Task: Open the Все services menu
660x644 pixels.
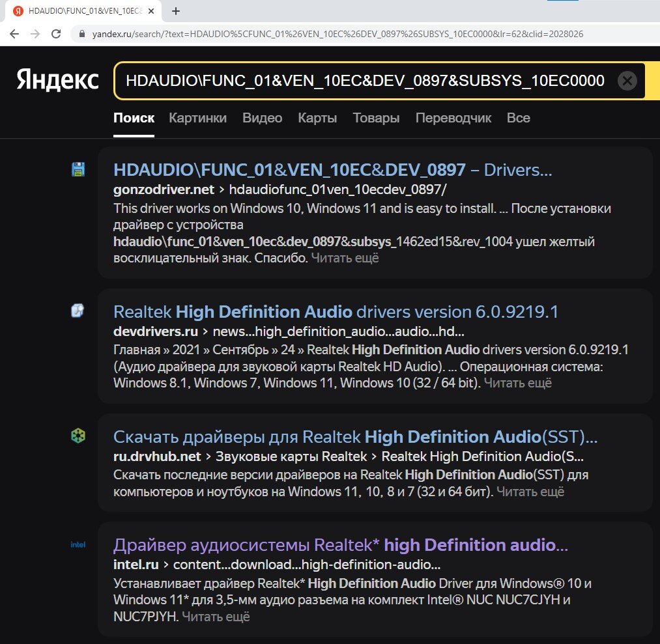Action: 519,118
